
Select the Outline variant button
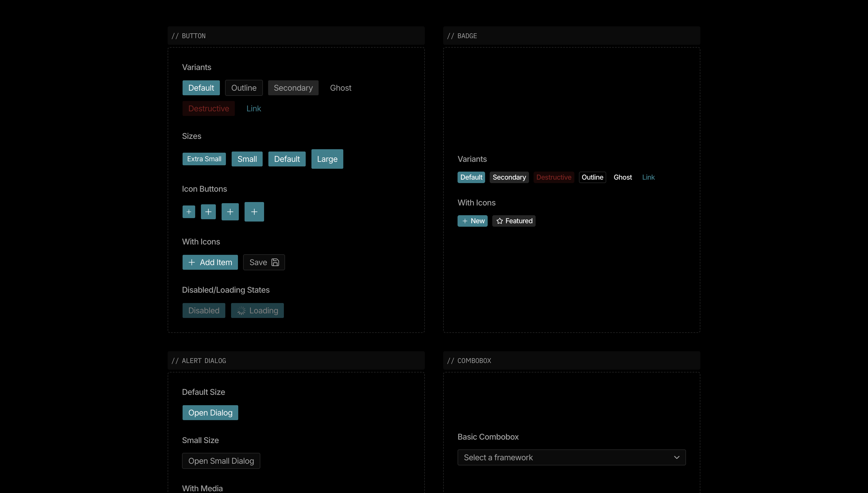click(x=244, y=88)
